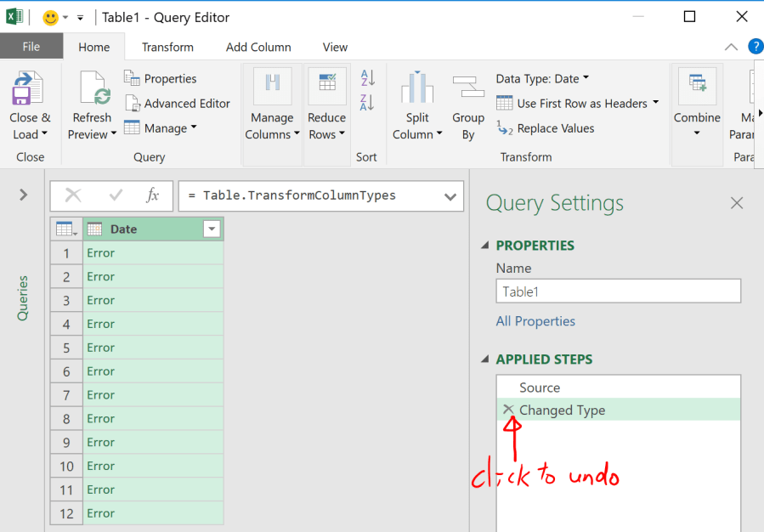Open the Date column filter dropdown
The image size is (764, 532).
coord(212,229)
